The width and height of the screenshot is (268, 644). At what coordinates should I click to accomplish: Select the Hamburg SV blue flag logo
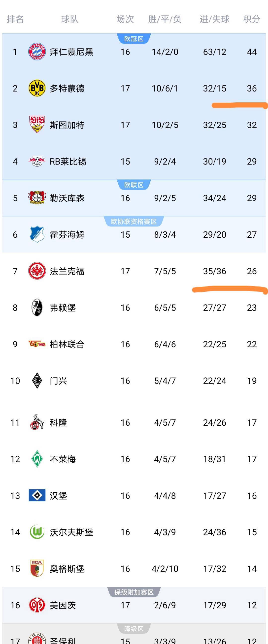[37, 495]
